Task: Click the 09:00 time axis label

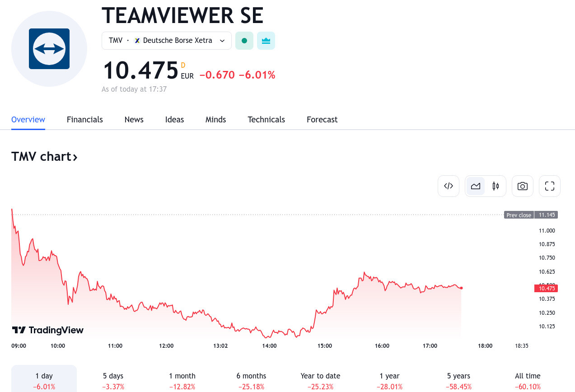Action: click(x=19, y=346)
